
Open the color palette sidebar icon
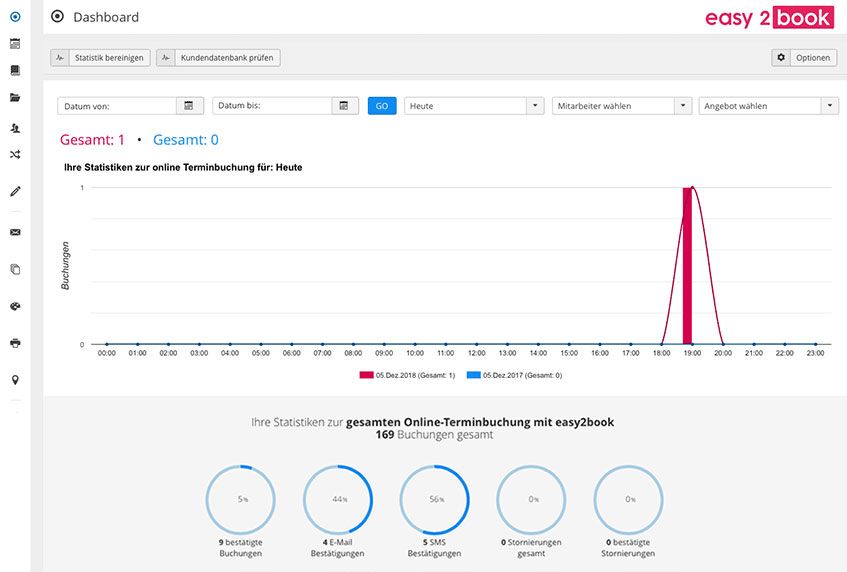(15, 306)
